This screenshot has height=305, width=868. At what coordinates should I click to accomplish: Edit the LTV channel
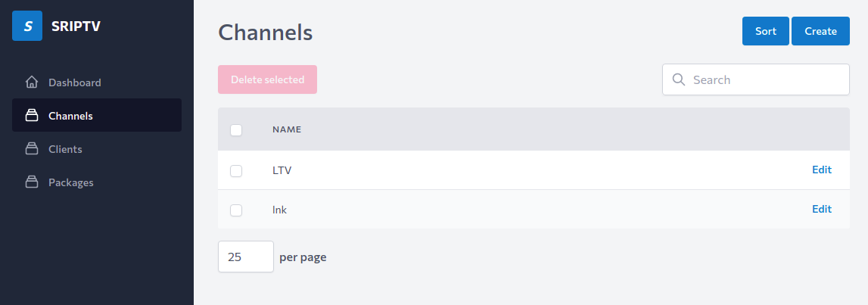tap(821, 170)
